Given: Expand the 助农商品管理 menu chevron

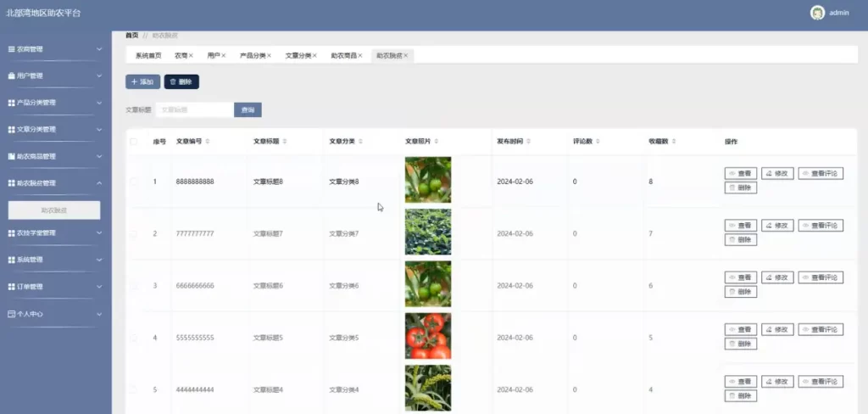Looking at the screenshot, I should click(x=100, y=156).
